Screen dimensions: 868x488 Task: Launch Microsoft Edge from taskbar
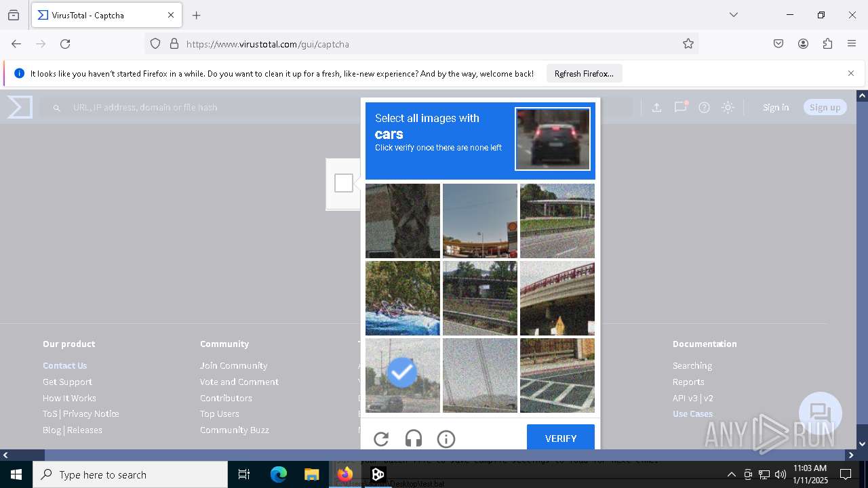[x=279, y=474]
